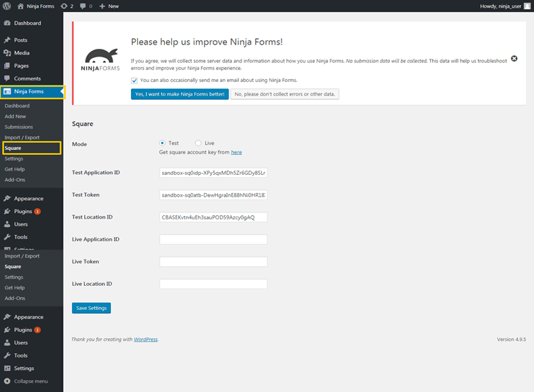
Task: Click the 'Please help us improve Ninja Forms!' heading
Action: pos(207,42)
